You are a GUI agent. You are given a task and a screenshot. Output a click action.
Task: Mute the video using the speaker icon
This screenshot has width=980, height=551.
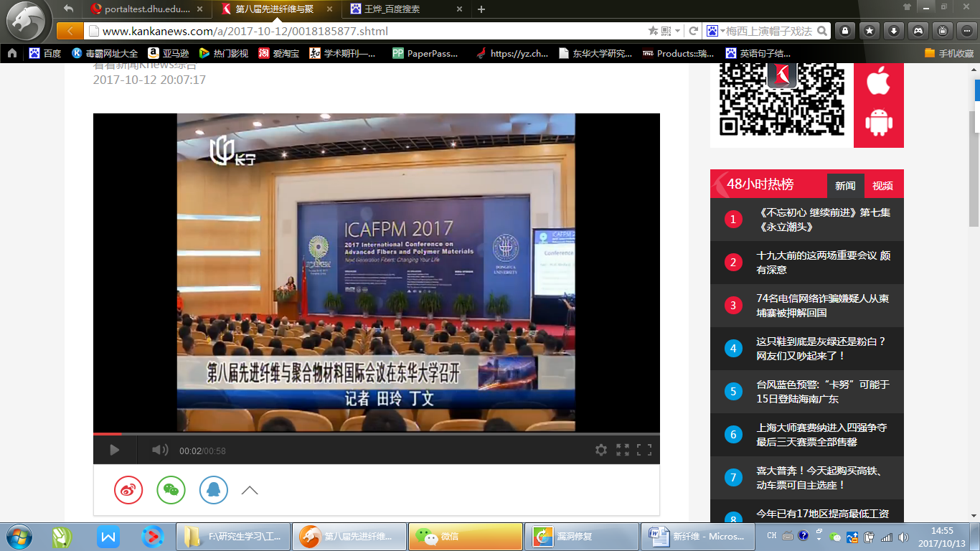(x=159, y=450)
